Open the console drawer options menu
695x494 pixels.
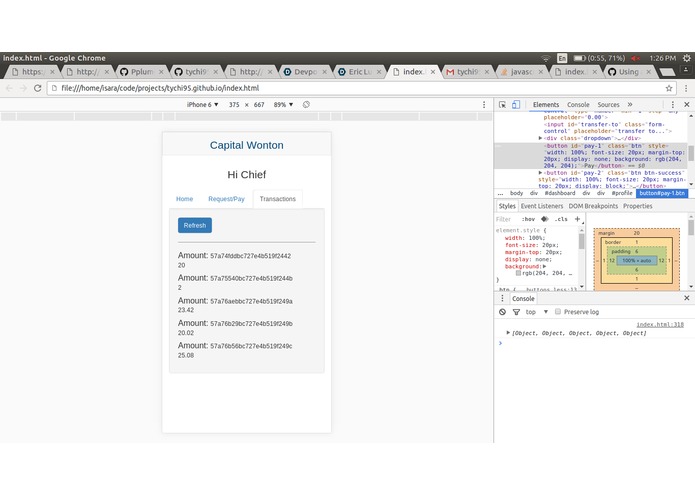click(x=502, y=298)
